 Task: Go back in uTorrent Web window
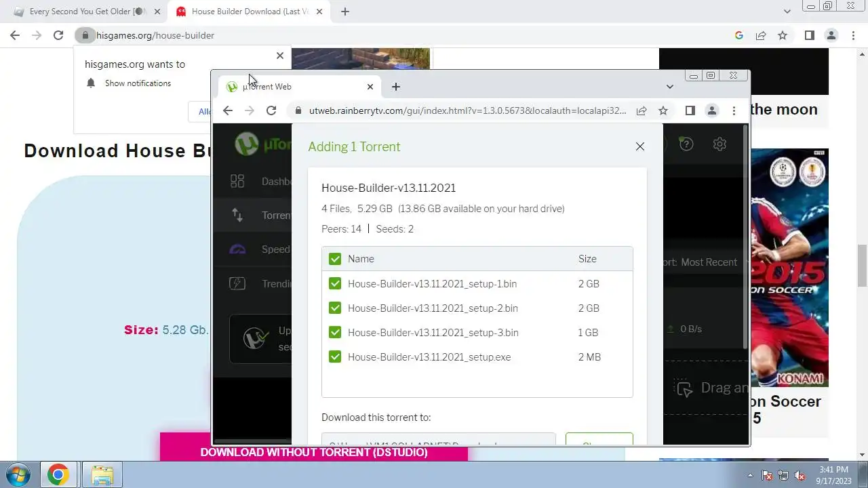pyautogui.click(x=228, y=110)
